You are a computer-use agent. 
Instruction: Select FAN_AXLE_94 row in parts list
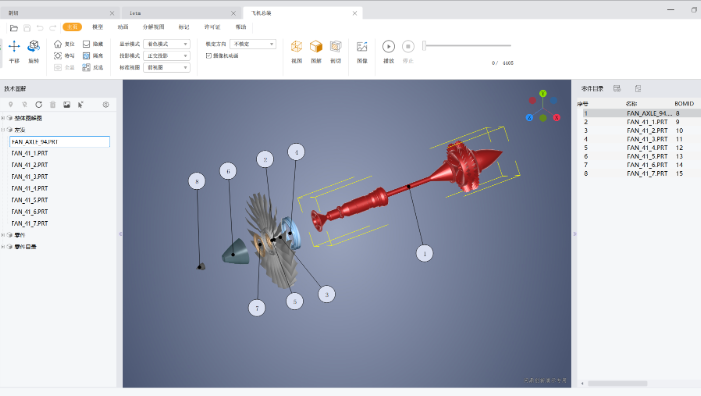pos(642,113)
